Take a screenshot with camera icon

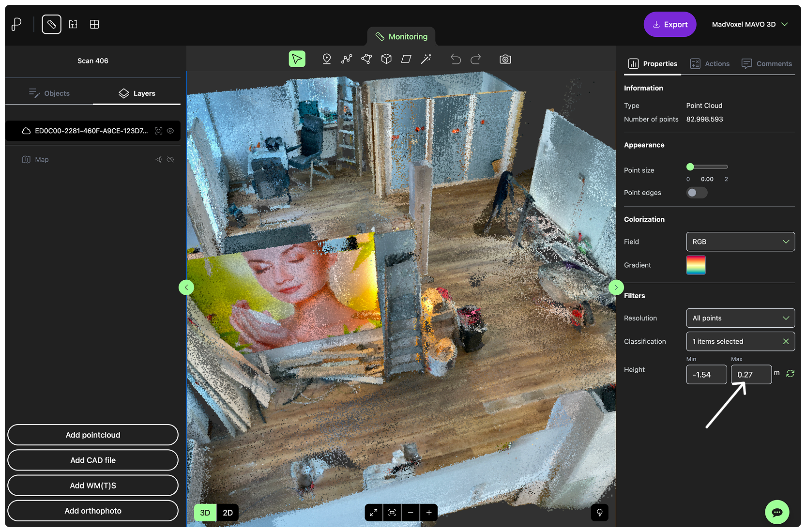(505, 59)
